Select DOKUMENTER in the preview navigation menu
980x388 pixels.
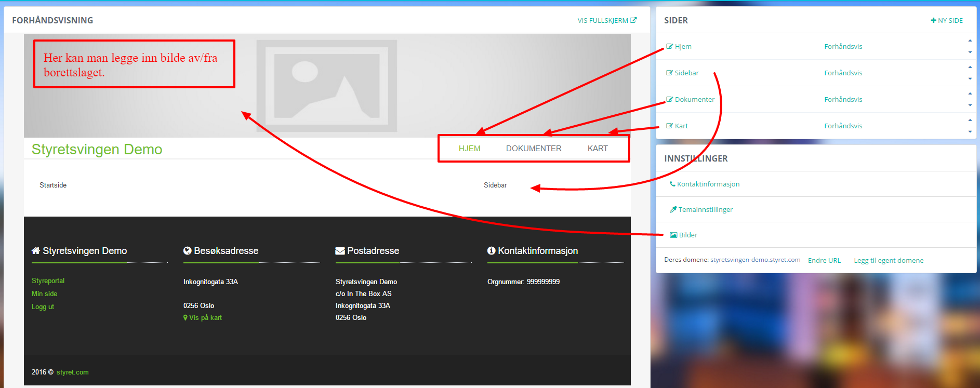pyautogui.click(x=533, y=149)
